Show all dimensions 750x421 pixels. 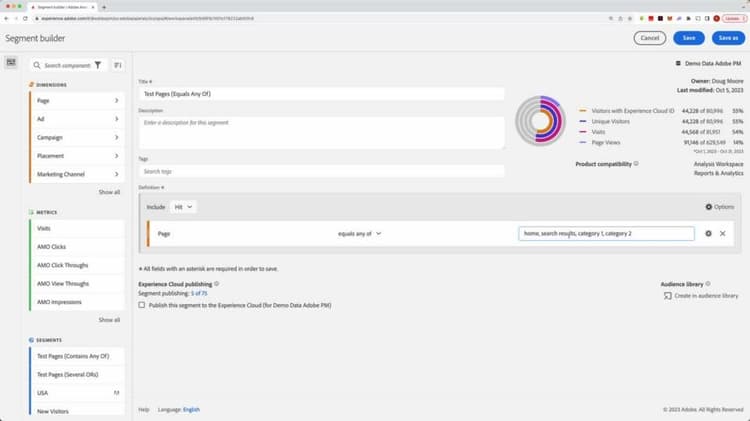coord(109,192)
